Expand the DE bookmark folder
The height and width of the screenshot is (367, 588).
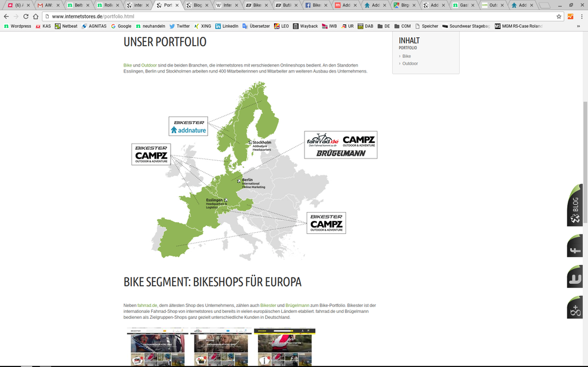pos(383,26)
